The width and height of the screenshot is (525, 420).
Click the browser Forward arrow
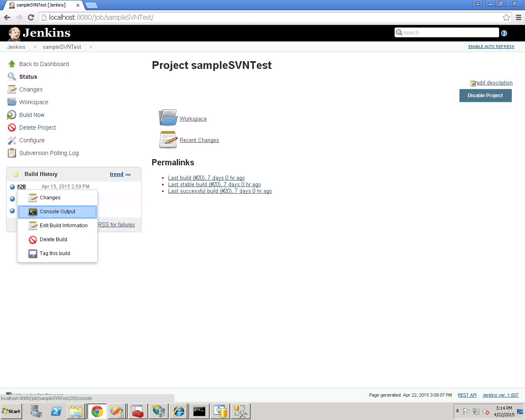pyautogui.click(x=19, y=17)
